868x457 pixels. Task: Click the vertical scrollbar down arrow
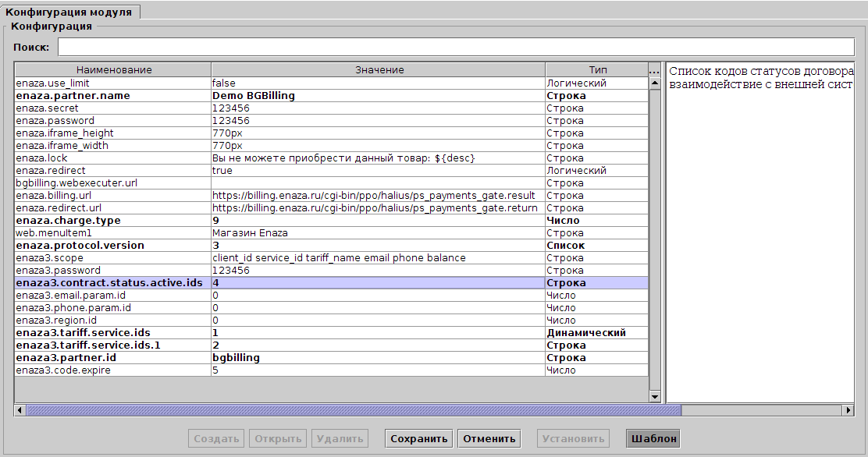click(x=655, y=396)
